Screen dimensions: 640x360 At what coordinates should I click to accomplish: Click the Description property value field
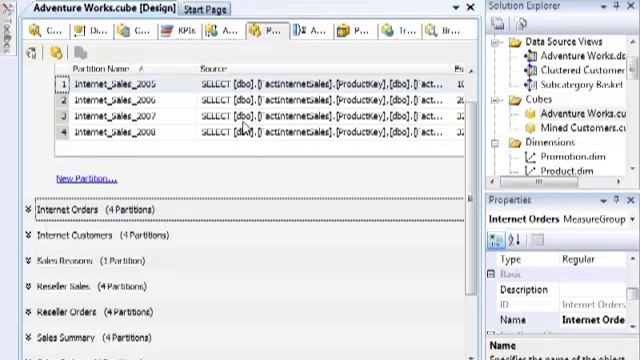click(x=593, y=290)
